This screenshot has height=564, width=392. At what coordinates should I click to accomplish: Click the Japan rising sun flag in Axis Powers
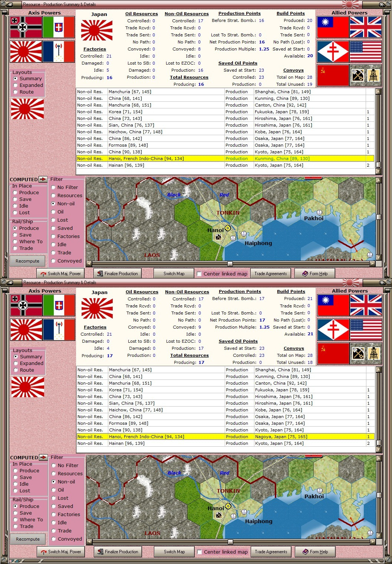click(x=26, y=52)
